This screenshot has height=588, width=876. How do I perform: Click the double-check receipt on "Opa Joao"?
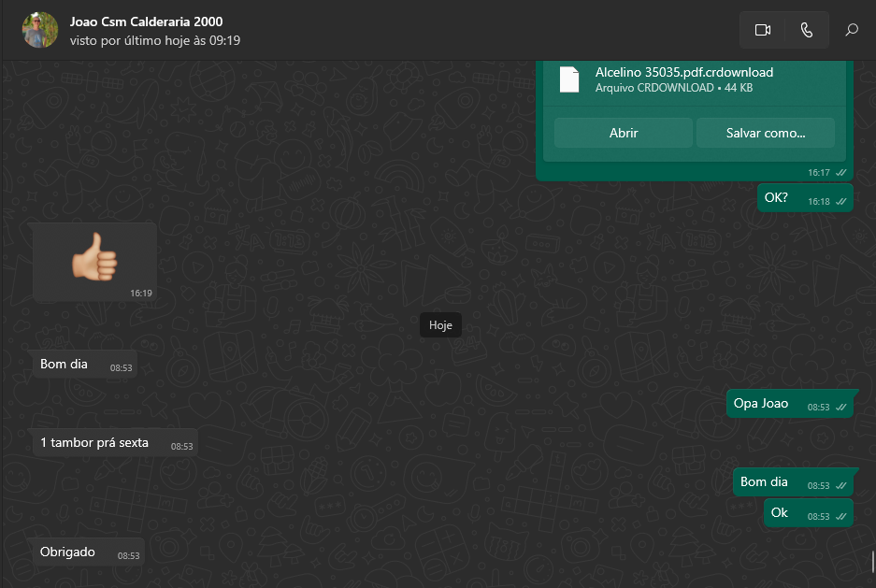pos(841,408)
